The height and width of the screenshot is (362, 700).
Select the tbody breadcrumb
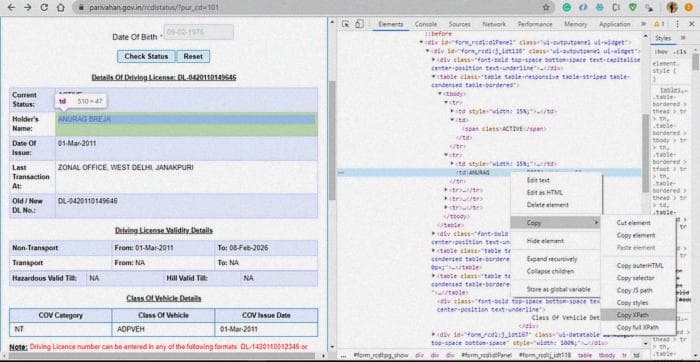pos(606,355)
